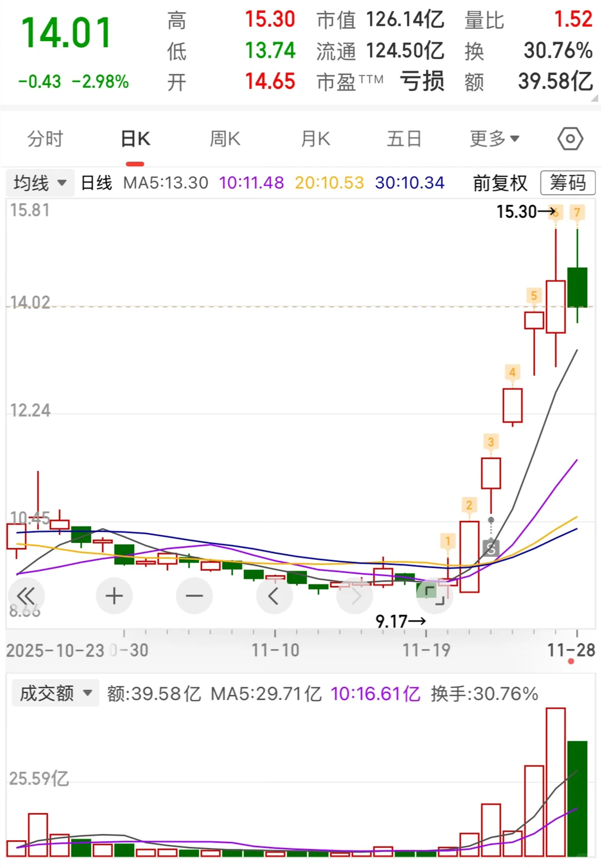This screenshot has width=601, height=868.
Task: Switch adjustment mode via 前复权 label
Action: (x=499, y=183)
